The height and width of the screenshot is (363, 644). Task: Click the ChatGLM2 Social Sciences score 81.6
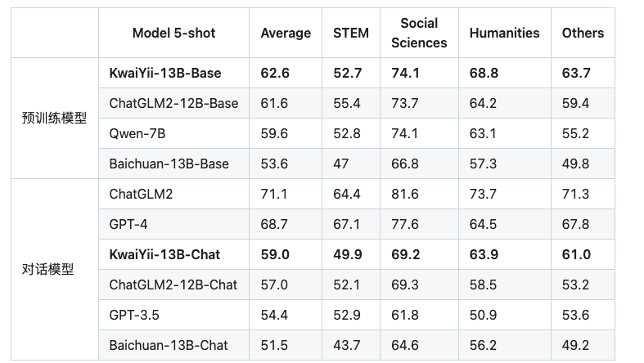coord(404,194)
